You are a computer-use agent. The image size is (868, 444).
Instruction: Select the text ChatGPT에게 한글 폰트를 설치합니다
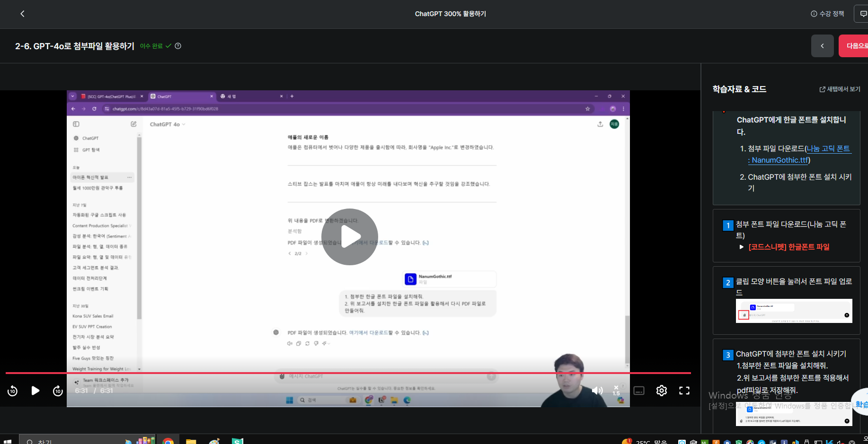(x=791, y=126)
